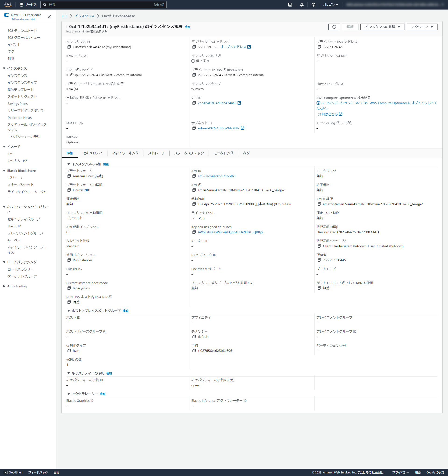Screen dimensions: 448x476
Task: Click the search input field
Action: (103, 4)
